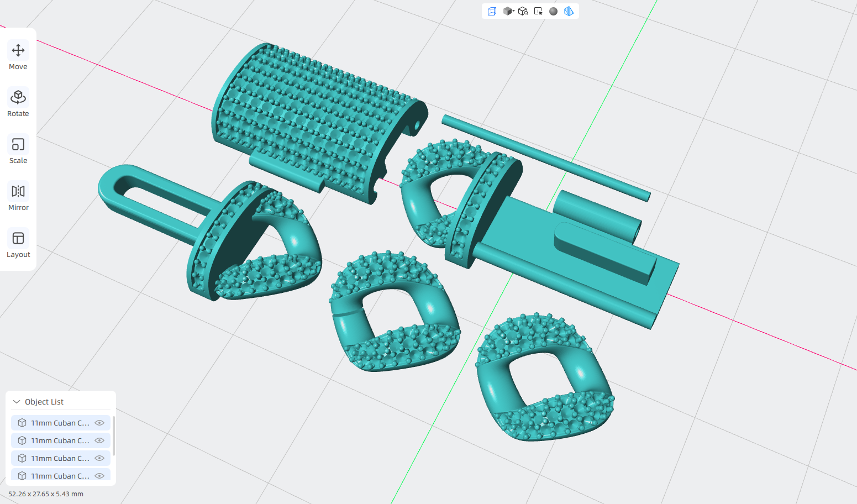Open the Mirror tool
Viewport: 857px width, 504px height.
pyautogui.click(x=18, y=197)
